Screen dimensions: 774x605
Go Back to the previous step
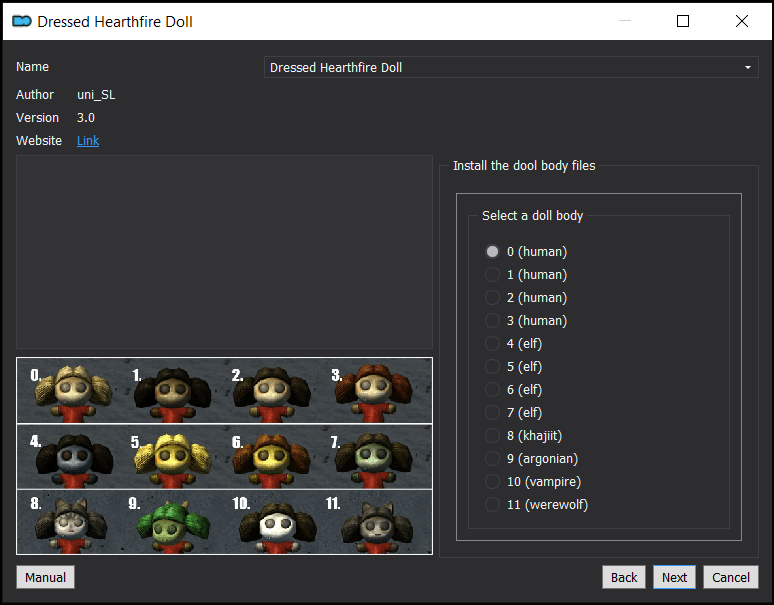pos(624,577)
